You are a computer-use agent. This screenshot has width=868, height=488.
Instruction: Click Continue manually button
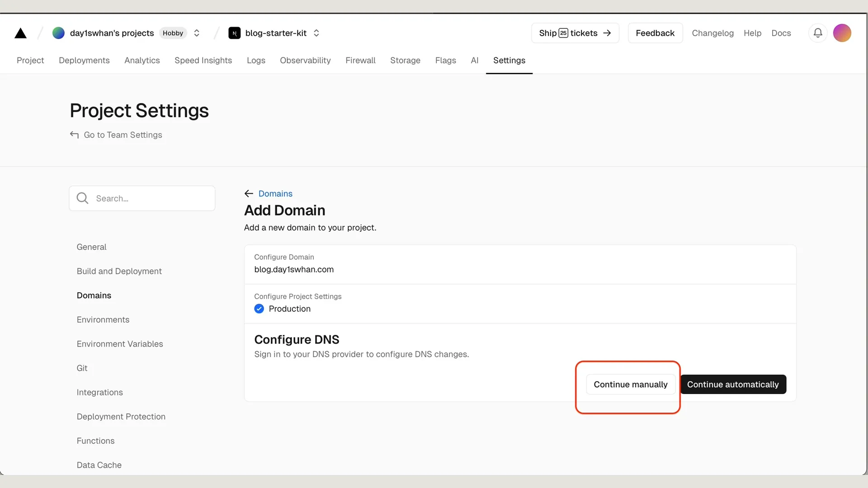(630, 385)
